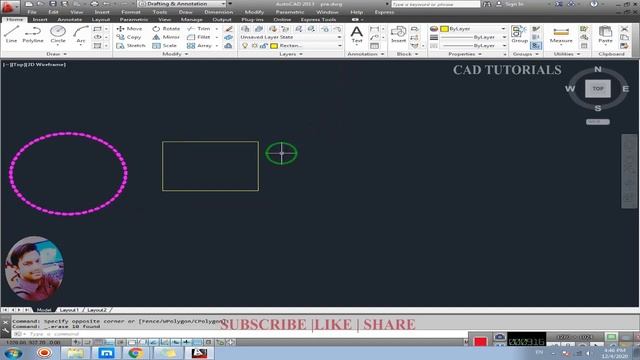Expand the Properties panel
Screen dimensions: 640x360
[x=465, y=54]
